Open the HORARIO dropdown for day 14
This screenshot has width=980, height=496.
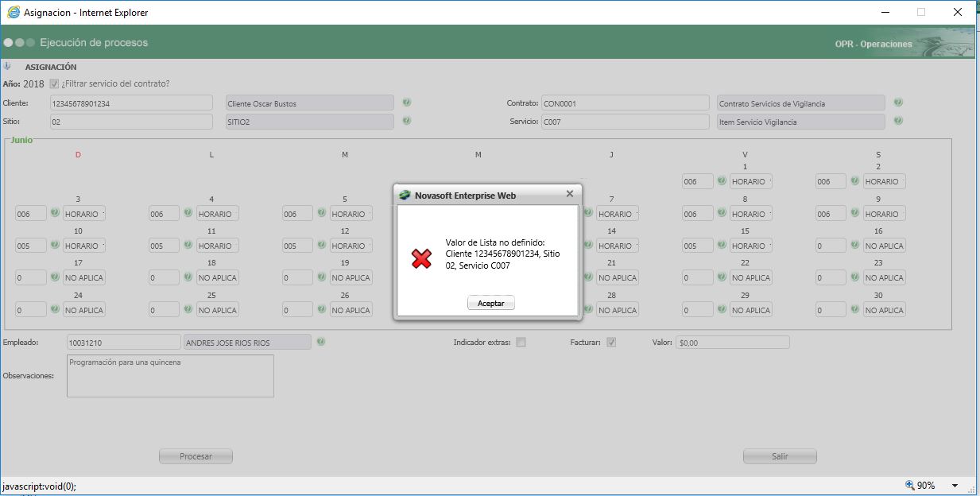tap(618, 246)
